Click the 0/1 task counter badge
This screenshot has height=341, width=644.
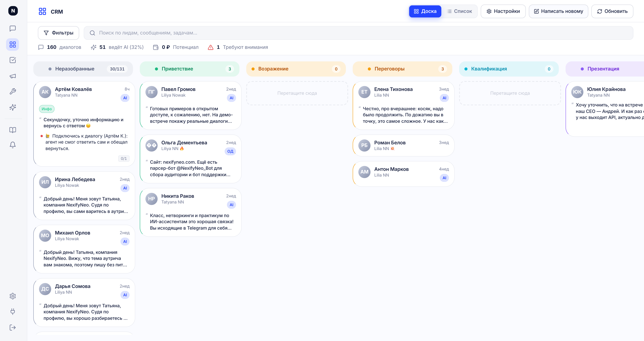[x=124, y=159]
